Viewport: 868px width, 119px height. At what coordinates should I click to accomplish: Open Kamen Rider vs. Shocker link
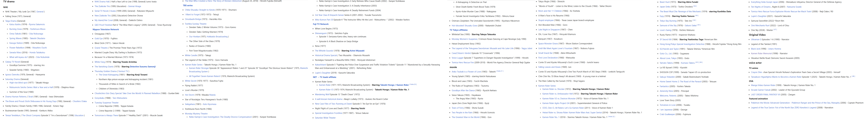click(554, 89)
